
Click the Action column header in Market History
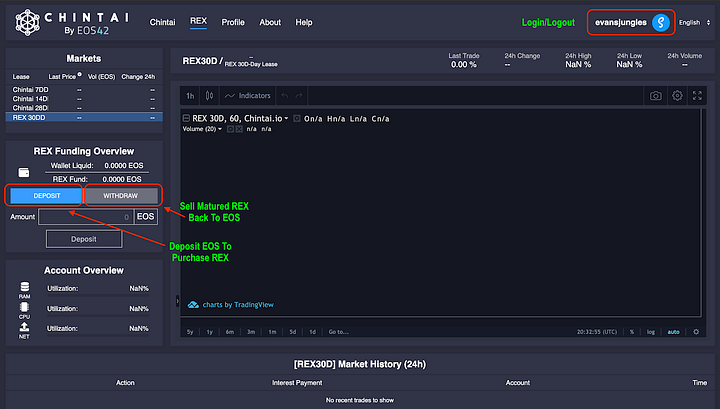[125, 382]
